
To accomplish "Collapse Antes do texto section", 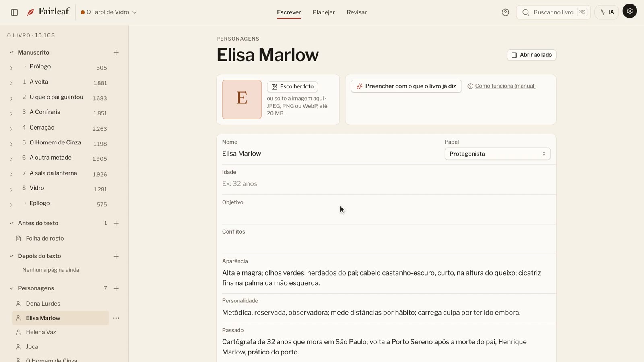I will coord(11,223).
